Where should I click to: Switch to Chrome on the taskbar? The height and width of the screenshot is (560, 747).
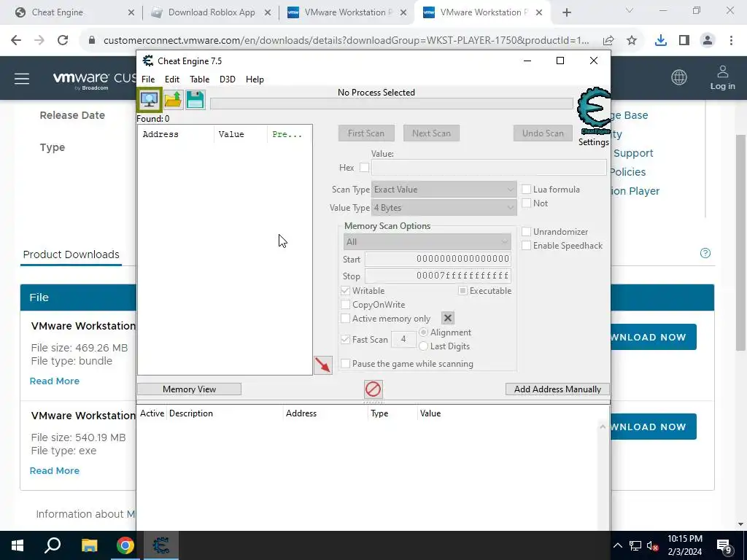tap(125, 545)
